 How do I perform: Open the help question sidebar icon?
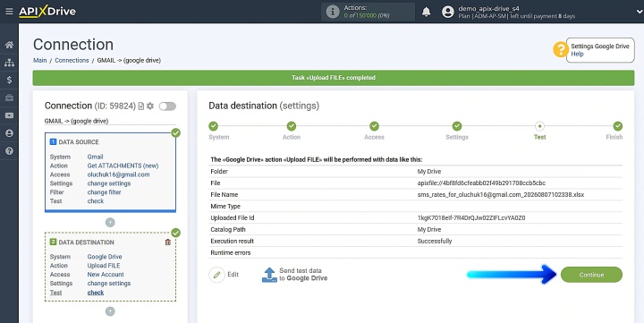9,151
